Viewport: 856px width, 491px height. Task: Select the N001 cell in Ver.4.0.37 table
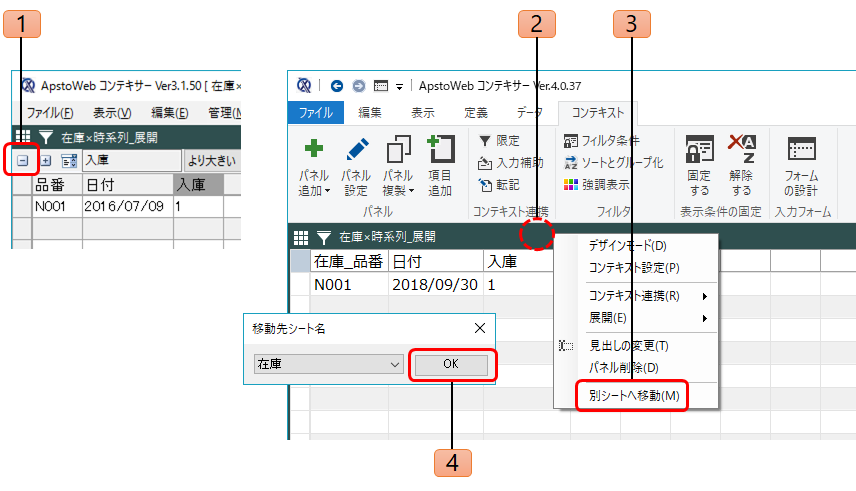pos(349,285)
